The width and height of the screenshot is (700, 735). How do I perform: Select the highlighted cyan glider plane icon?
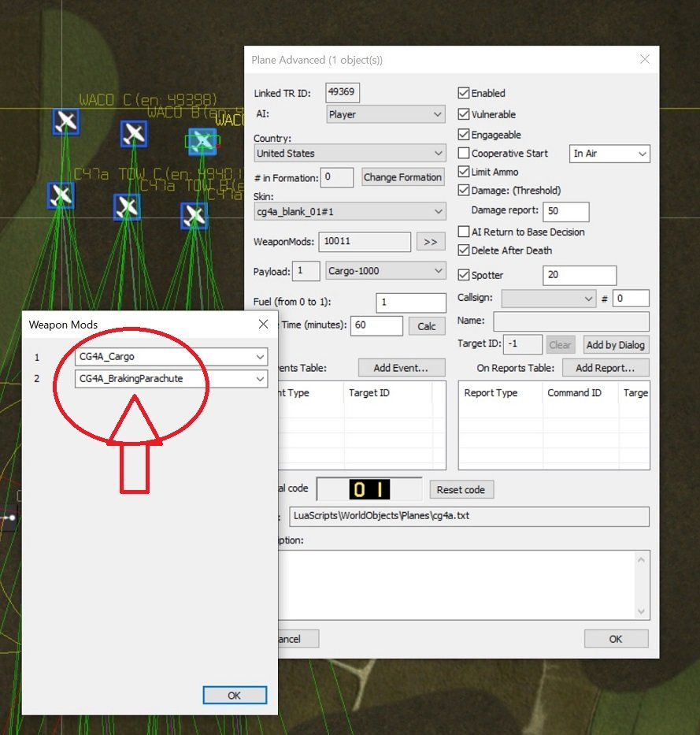point(202,141)
